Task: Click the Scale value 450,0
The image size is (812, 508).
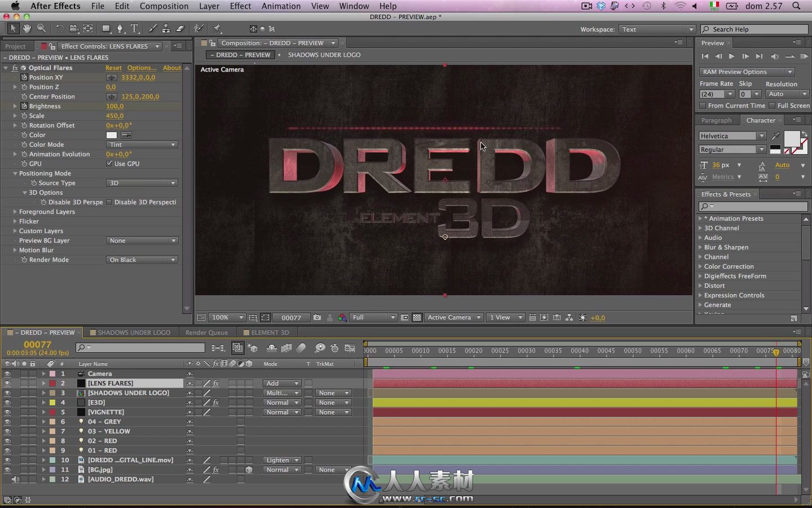Action: (114, 116)
